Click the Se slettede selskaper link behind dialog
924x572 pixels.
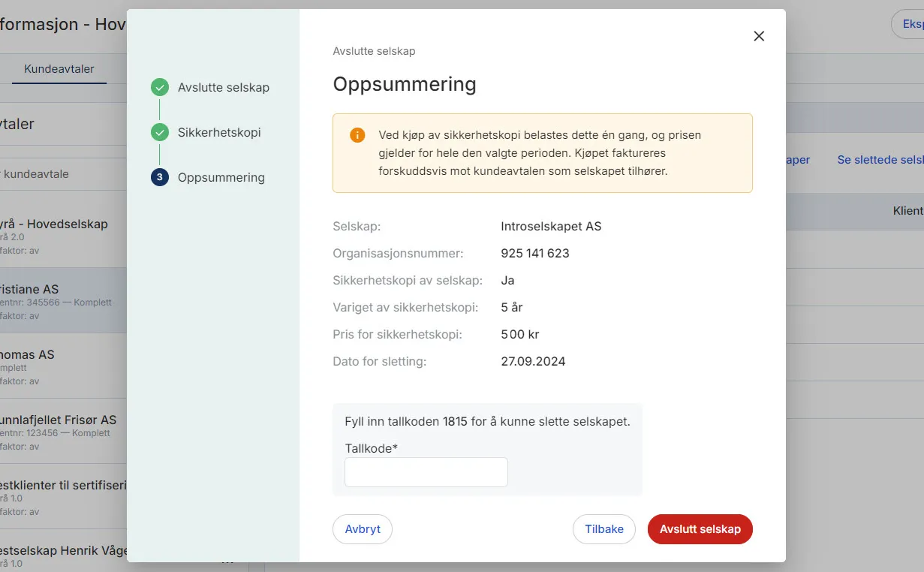click(880, 160)
